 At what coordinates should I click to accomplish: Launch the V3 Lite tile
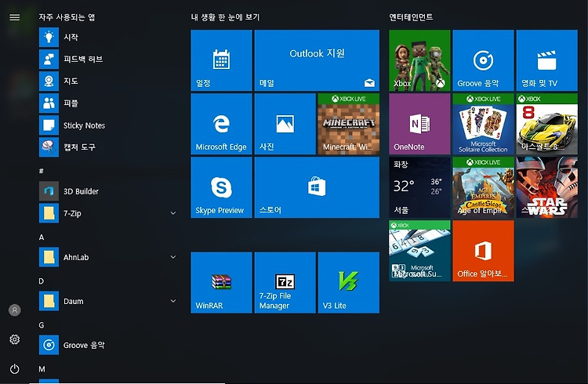pos(349,282)
